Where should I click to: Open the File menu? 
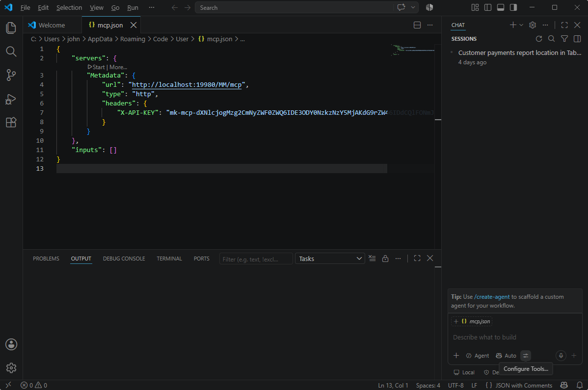tap(25, 7)
